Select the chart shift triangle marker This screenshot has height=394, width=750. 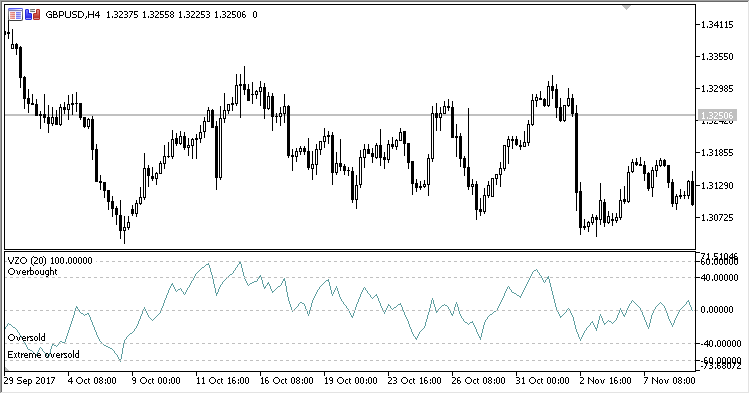click(x=627, y=7)
